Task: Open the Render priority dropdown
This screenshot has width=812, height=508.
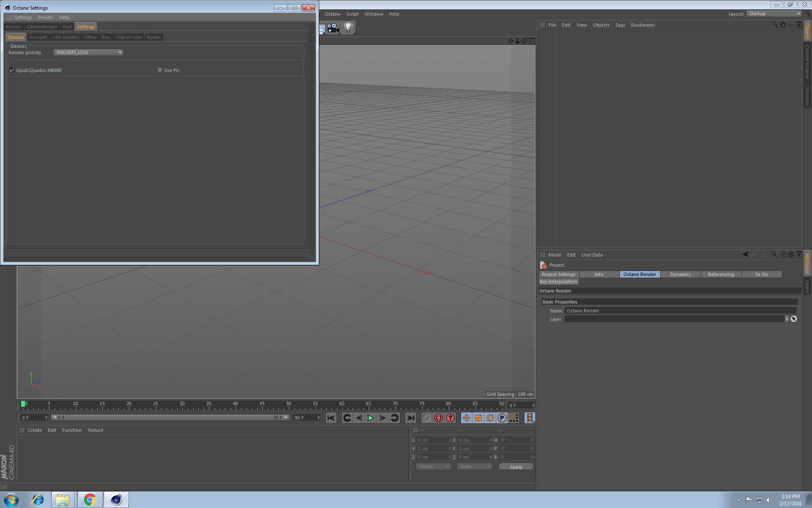Action: click(x=88, y=52)
